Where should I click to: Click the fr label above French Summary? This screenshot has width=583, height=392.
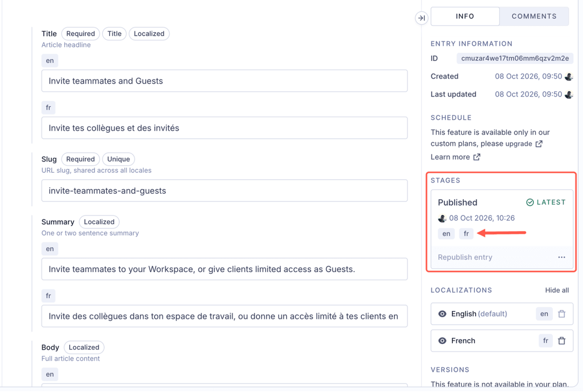tap(49, 296)
